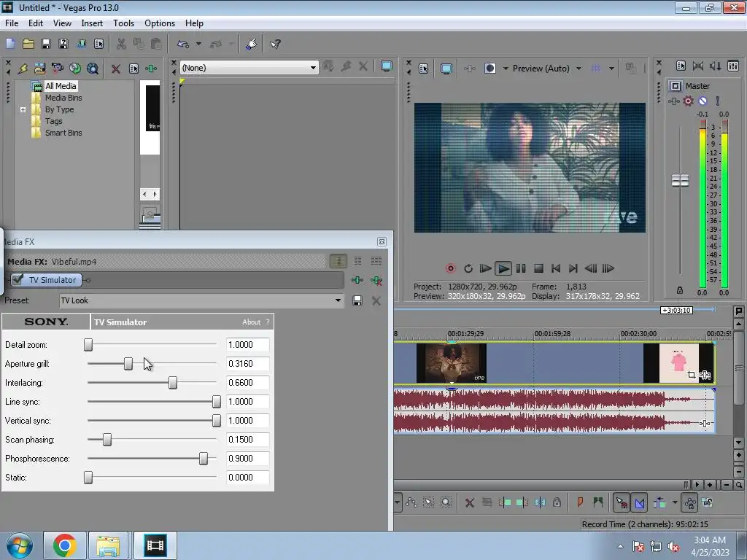Open Windows Explorer from the taskbar

coord(108,545)
